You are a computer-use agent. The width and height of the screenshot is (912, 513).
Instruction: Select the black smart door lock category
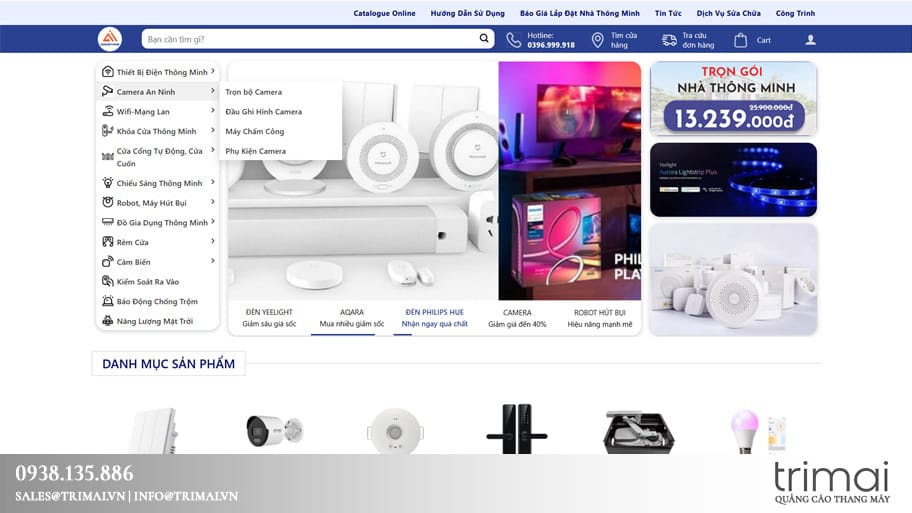pos(516,429)
